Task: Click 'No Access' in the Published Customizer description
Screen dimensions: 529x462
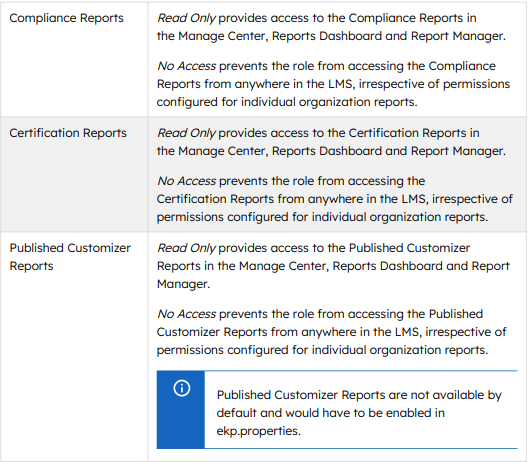Action: [x=187, y=314]
